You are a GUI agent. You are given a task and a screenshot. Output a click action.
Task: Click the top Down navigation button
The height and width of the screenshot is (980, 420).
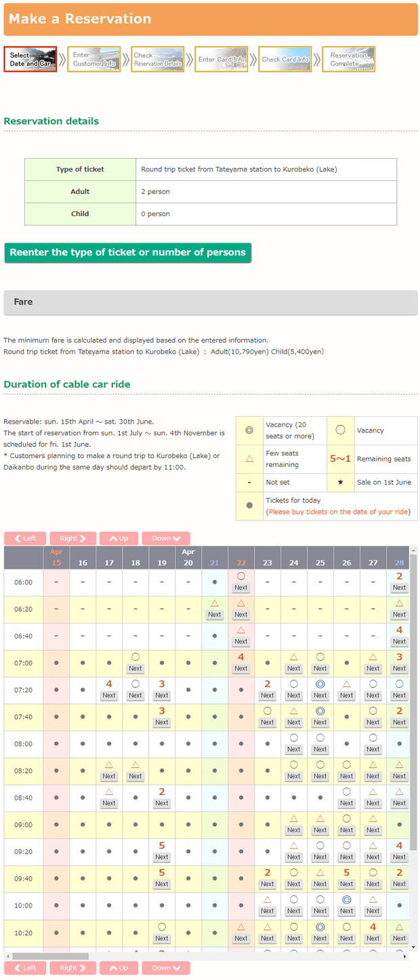(x=166, y=538)
